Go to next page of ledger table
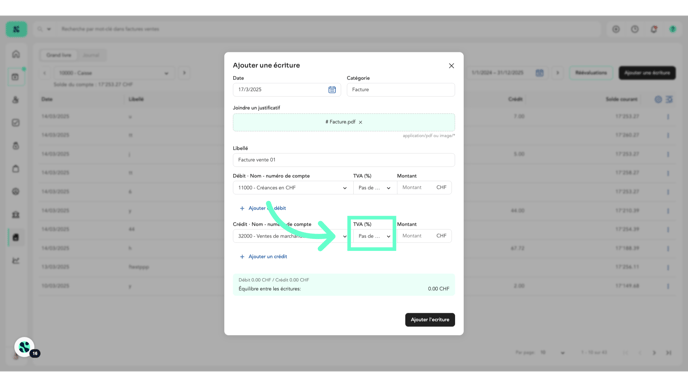The width and height of the screenshot is (688, 387). (654, 353)
